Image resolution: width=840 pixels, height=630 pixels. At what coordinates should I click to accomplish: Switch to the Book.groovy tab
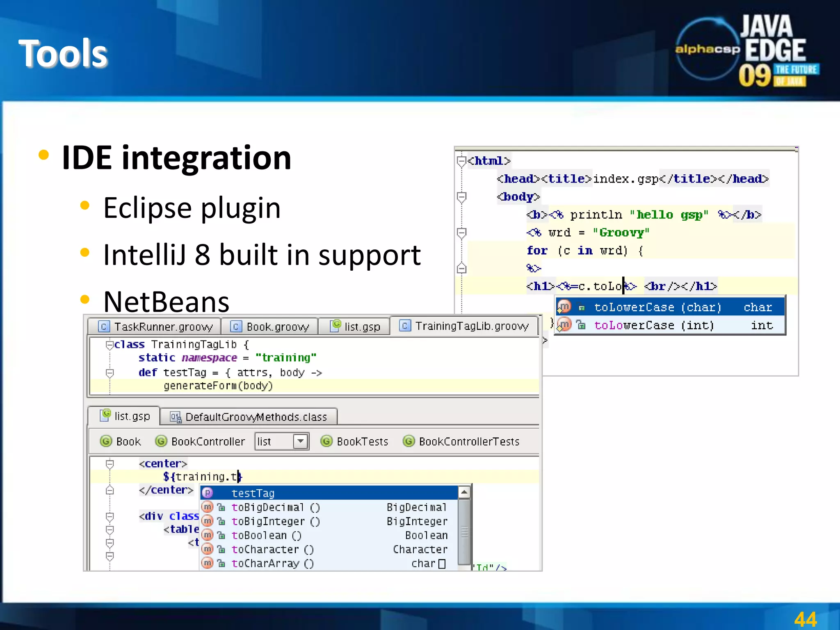269,326
